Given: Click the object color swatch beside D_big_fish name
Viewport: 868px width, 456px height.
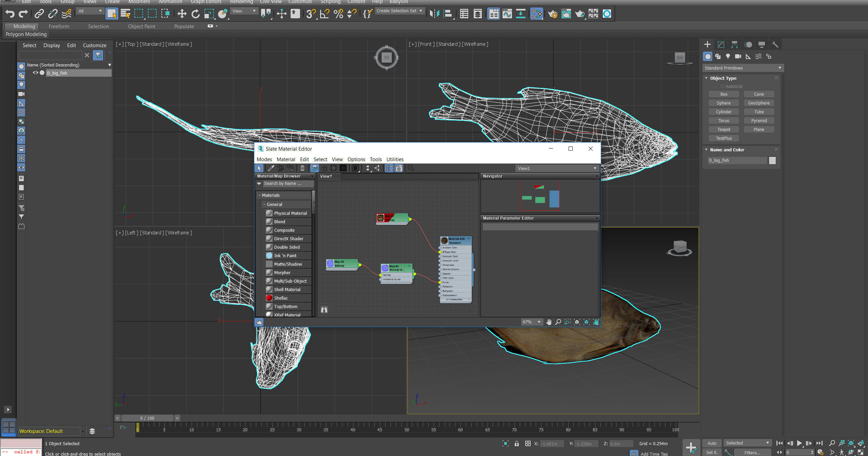Looking at the screenshot, I should [x=772, y=160].
